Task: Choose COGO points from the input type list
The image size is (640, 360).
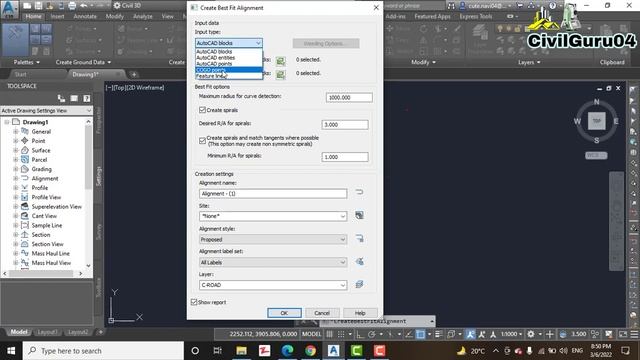Action: click(229, 70)
